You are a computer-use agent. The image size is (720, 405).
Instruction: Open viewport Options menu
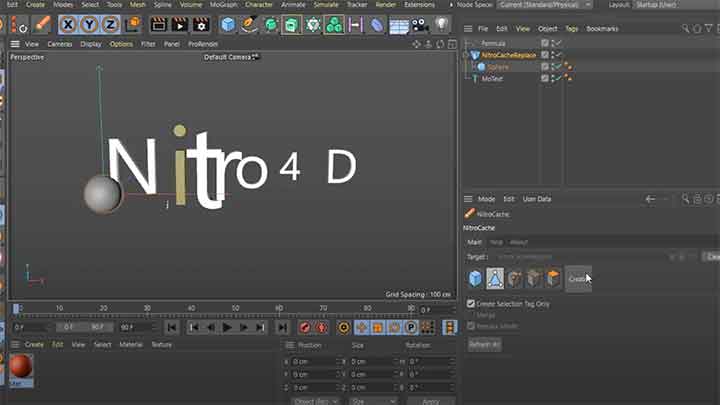121,44
